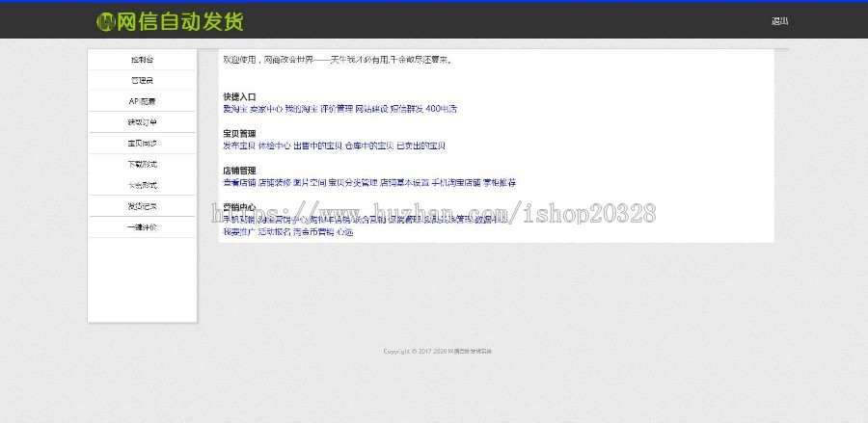Click the 手机淘宝店铺 link

(x=456, y=182)
